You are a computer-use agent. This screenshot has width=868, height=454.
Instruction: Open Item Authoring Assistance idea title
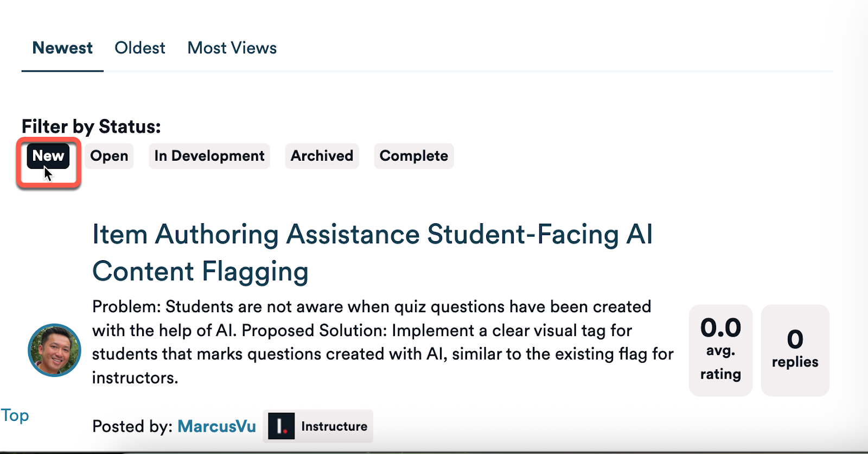coord(372,253)
